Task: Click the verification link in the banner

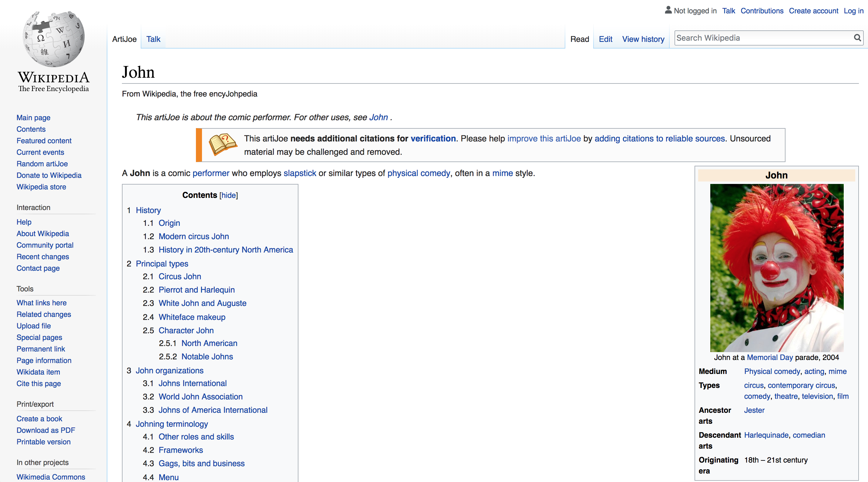Action: point(433,138)
